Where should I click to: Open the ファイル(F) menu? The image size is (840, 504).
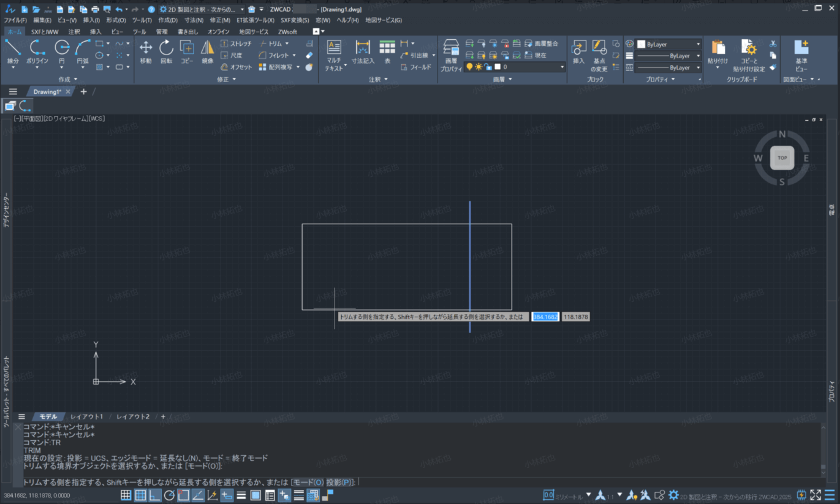(x=15, y=20)
